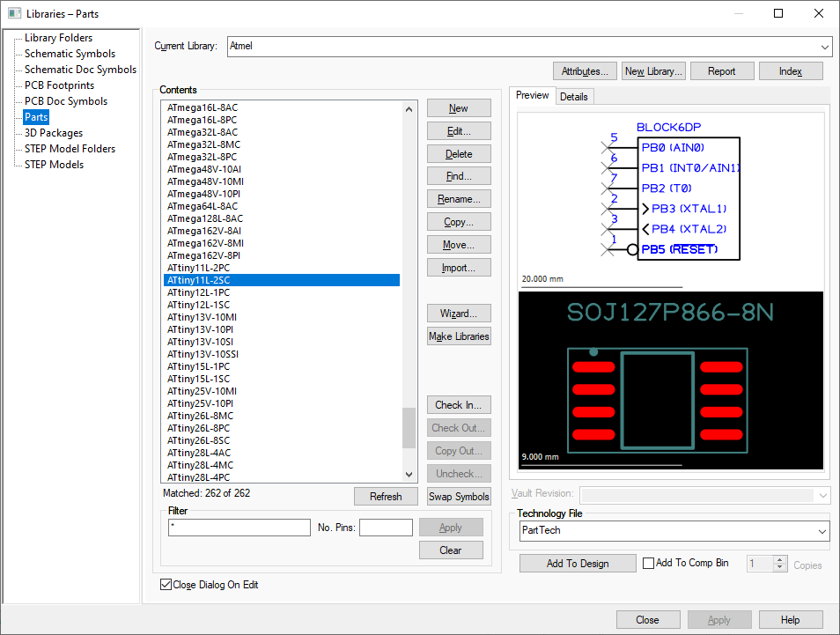Click the Libraries dialog title bar icon

(14, 13)
